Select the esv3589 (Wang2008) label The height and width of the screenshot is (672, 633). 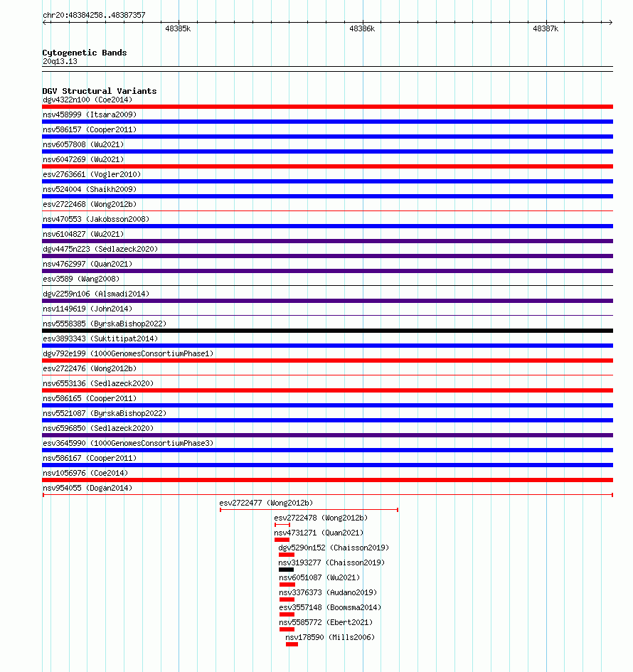[x=81, y=279]
